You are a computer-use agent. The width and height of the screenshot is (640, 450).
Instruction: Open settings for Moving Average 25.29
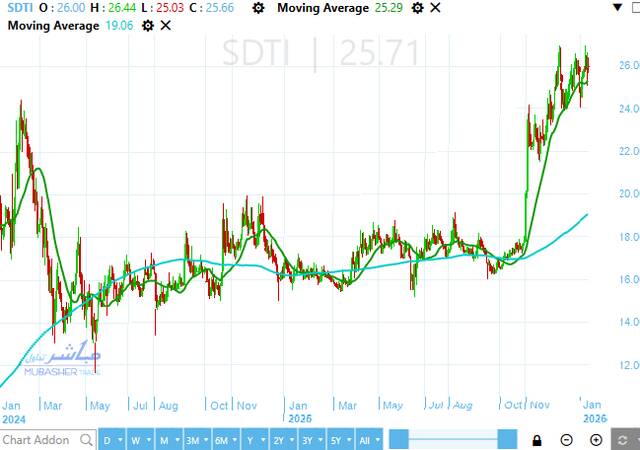tap(418, 8)
